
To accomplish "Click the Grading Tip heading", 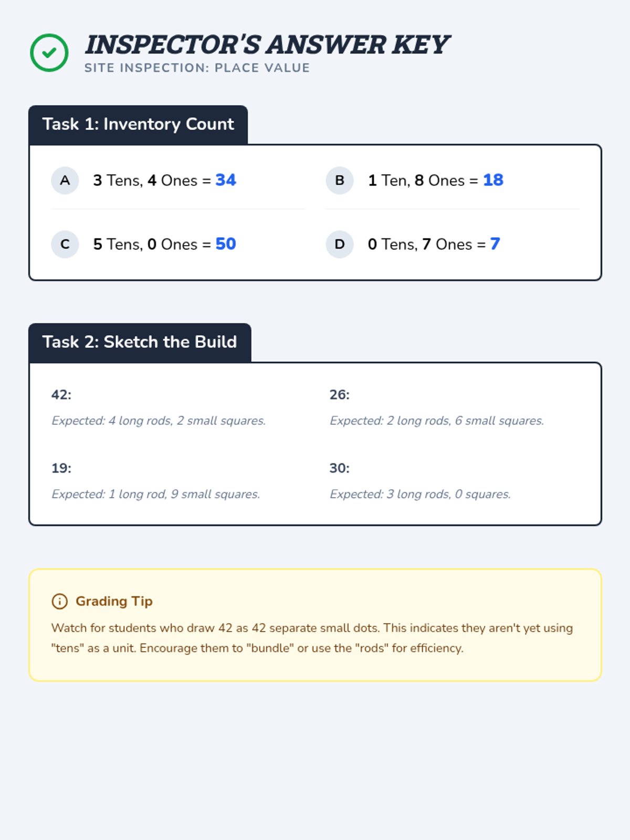I will tap(114, 601).
